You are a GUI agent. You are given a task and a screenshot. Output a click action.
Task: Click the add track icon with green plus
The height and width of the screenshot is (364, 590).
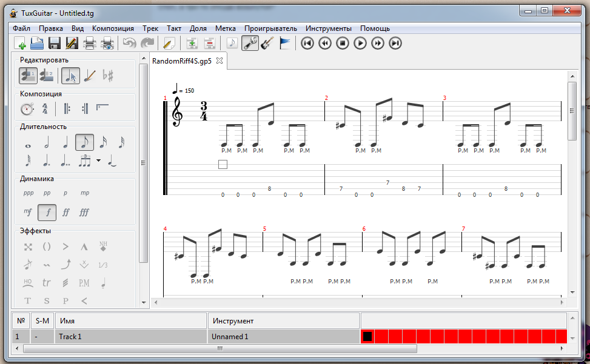click(x=192, y=43)
